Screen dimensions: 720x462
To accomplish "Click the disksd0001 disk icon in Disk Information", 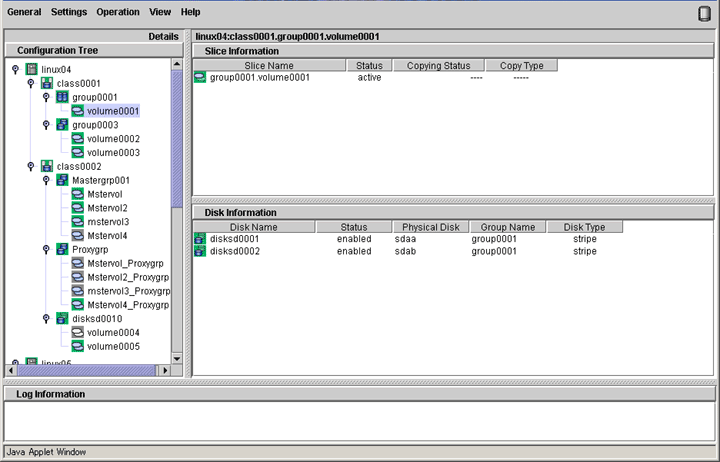I will (200, 239).
